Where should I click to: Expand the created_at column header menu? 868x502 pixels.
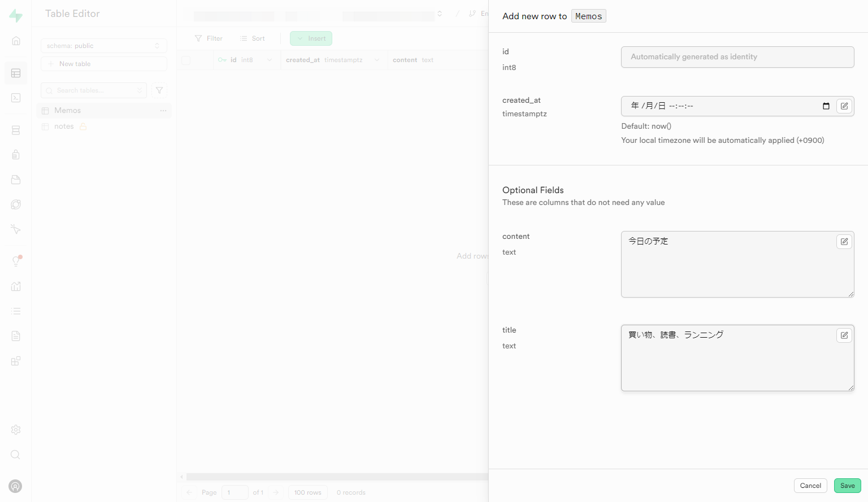pos(377,60)
